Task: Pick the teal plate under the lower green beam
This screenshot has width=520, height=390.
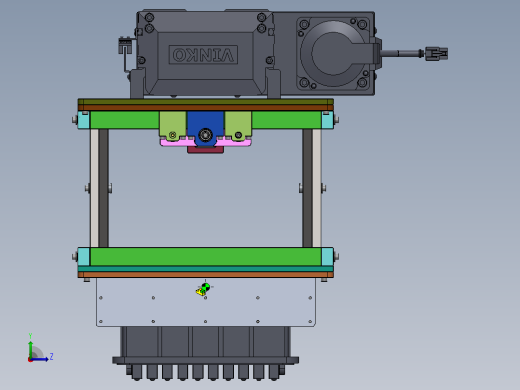Action: [x=205, y=269]
